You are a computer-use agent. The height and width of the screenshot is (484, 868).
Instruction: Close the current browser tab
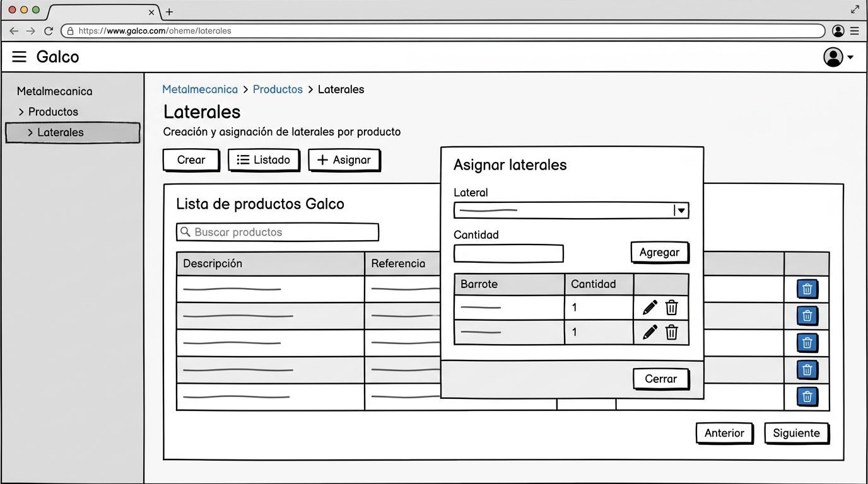[x=151, y=12]
